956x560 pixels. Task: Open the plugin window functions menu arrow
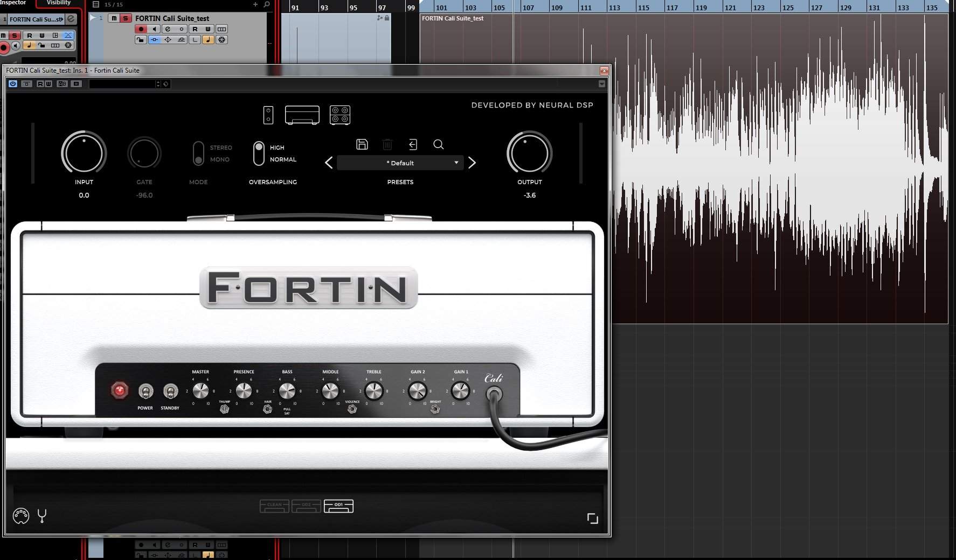click(602, 84)
